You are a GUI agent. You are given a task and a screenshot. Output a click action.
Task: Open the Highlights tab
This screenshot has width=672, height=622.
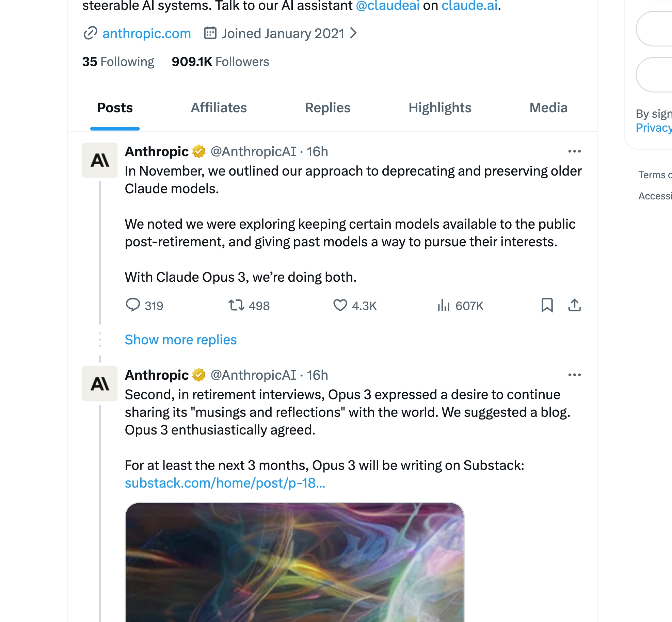[440, 108]
